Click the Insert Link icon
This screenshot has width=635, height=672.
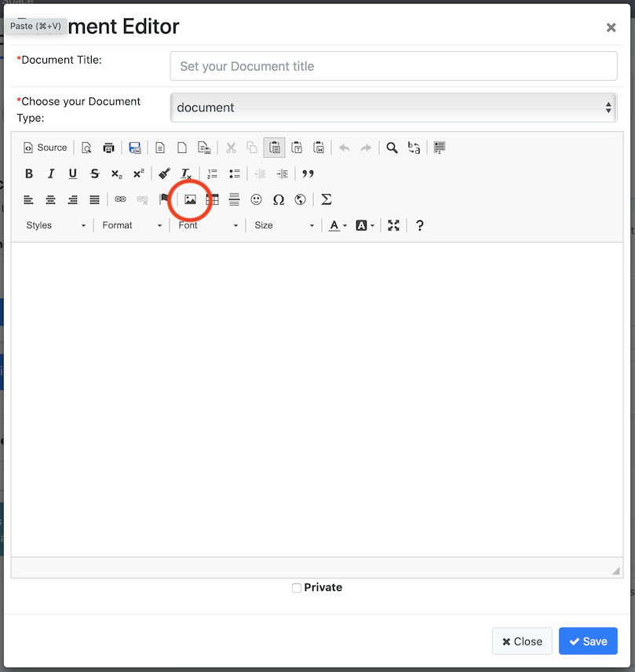click(x=120, y=199)
